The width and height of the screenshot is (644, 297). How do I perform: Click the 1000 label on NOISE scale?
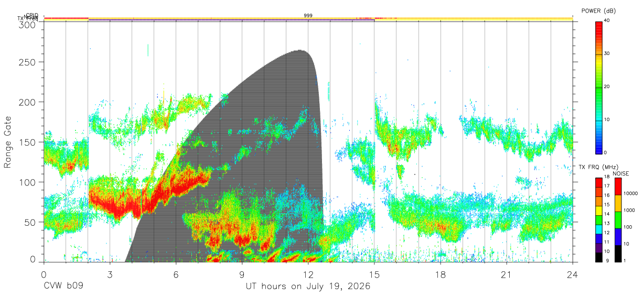point(629,211)
